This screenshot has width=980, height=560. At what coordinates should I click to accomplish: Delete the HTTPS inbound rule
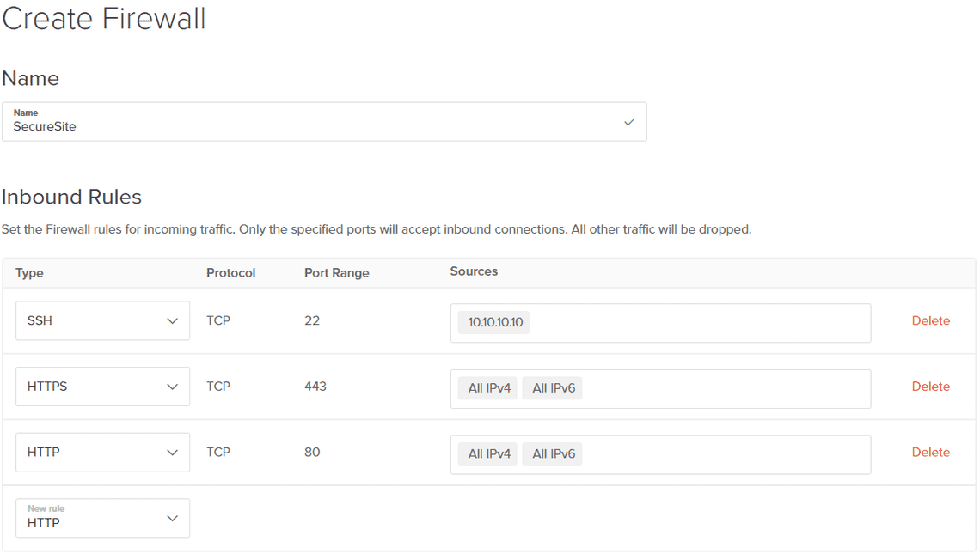[x=930, y=387]
